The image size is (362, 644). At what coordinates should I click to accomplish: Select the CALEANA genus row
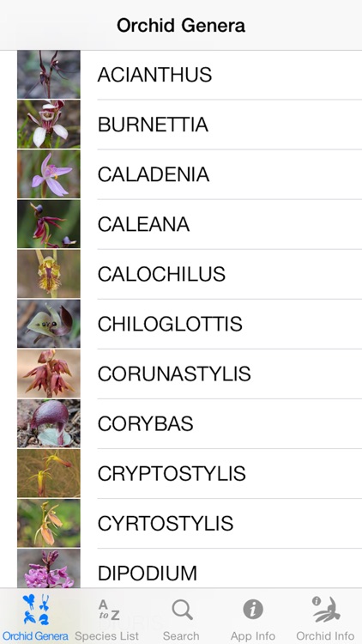[x=181, y=224]
